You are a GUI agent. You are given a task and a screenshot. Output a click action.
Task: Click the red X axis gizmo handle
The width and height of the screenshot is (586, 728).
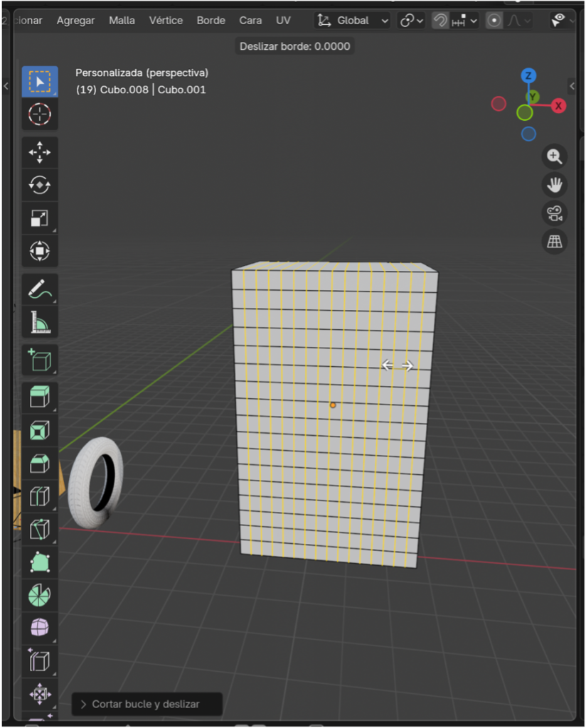click(x=559, y=106)
